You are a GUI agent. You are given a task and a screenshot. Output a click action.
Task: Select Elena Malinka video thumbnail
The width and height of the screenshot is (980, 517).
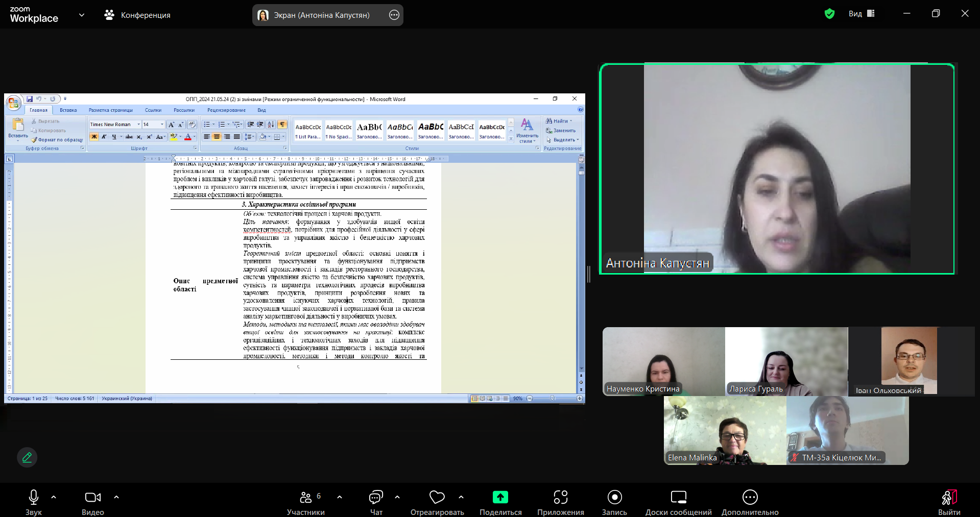(x=725, y=430)
